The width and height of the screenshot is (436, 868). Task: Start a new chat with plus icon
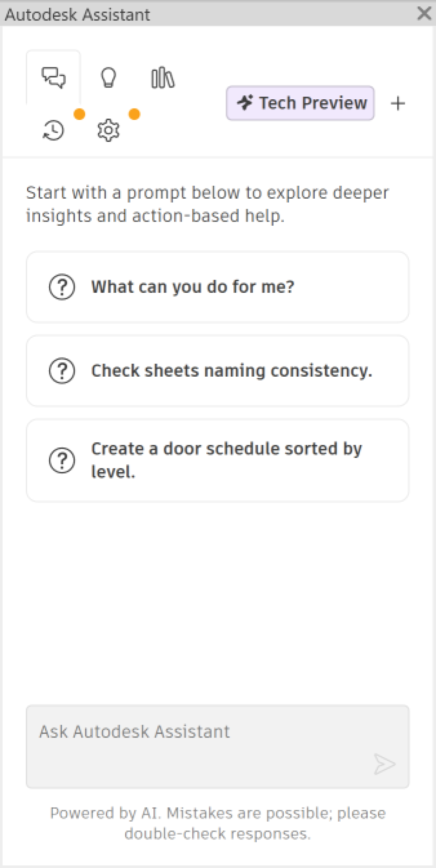398,103
